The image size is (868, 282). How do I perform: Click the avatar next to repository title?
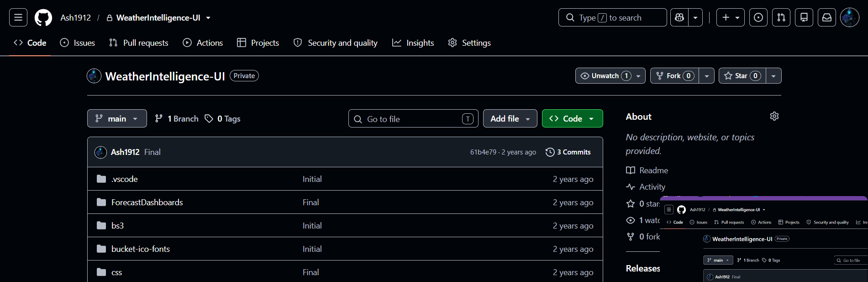[94, 76]
